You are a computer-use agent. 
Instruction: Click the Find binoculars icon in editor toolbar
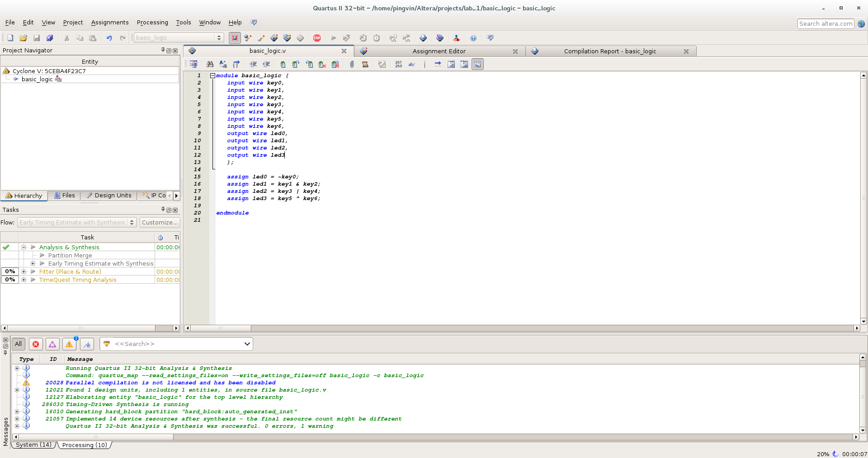210,64
